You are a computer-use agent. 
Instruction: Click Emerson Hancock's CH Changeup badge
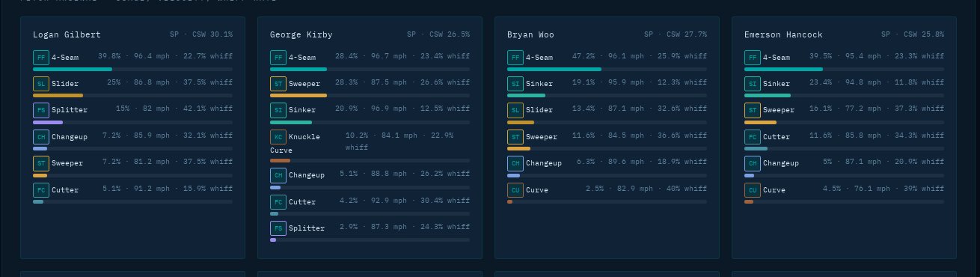(x=752, y=163)
